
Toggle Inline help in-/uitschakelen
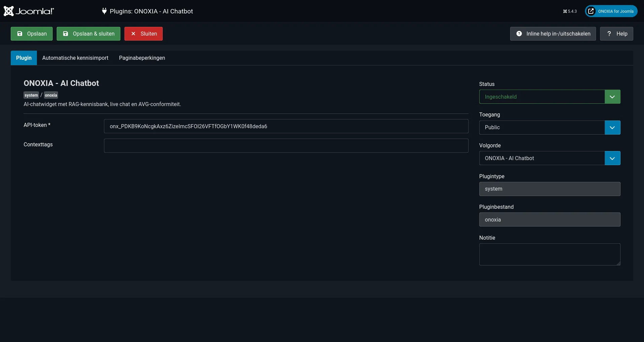553,34
